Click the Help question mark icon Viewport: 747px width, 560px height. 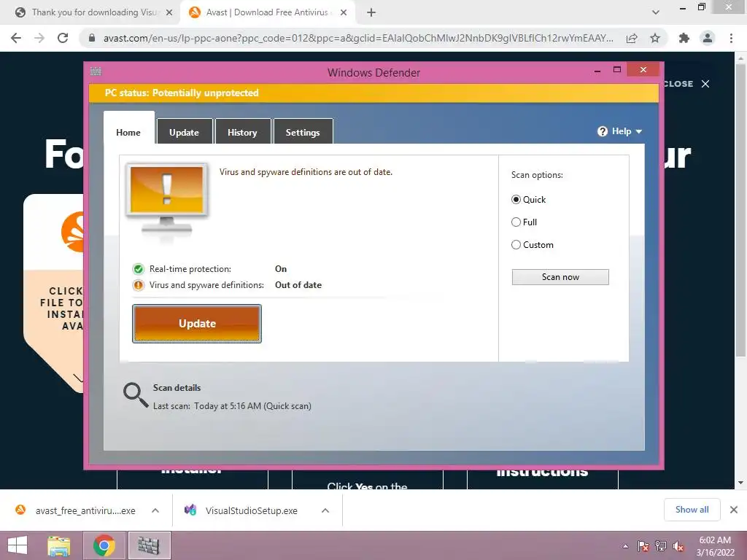pos(603,131)
